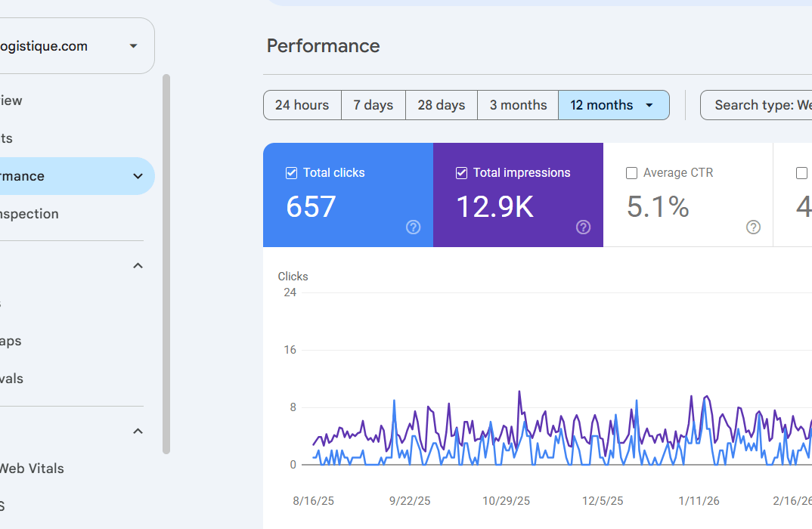Click the 10/29/25 peak on impressions line
This screenshot has width=812, height=529.
(519, 391)
